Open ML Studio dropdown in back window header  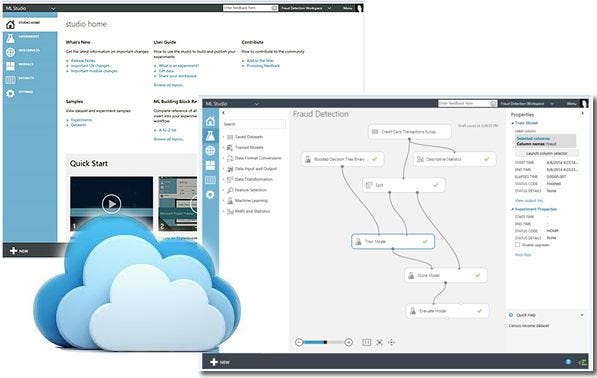(x=53, y=8)
